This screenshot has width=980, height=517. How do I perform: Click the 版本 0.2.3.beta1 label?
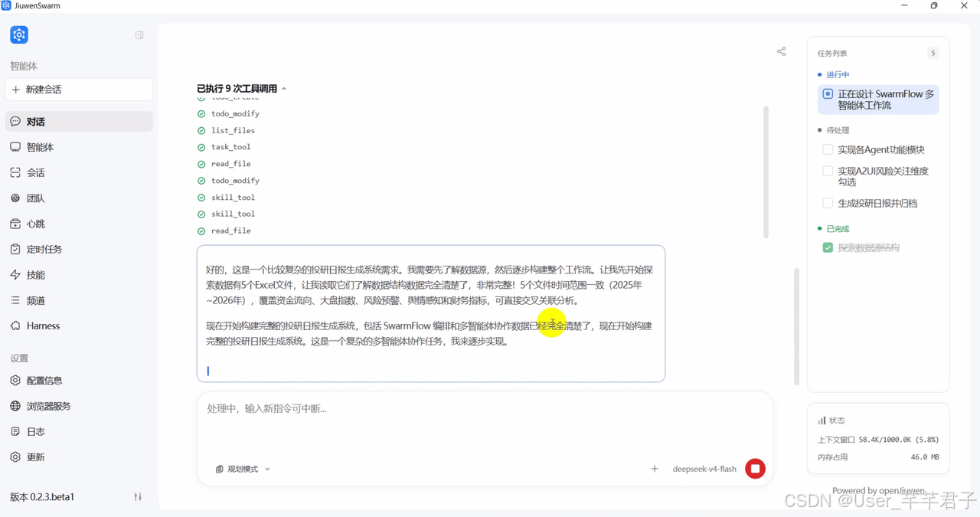(x=42, y=497)
